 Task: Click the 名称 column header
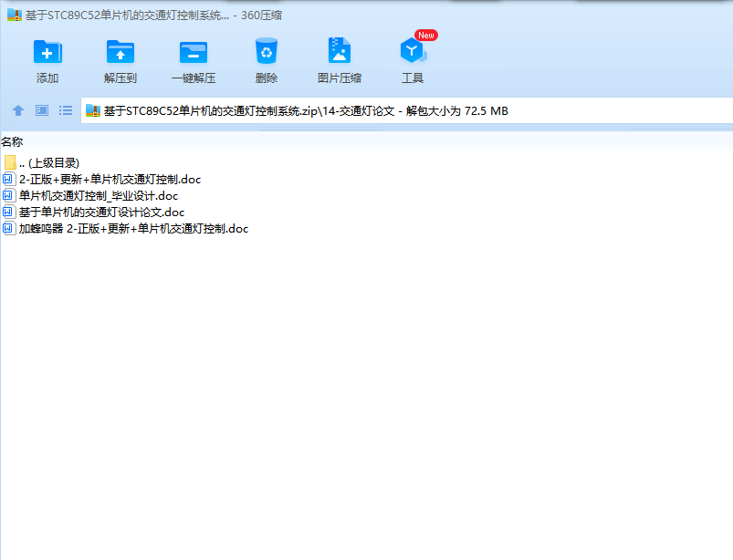click(12, 141)
